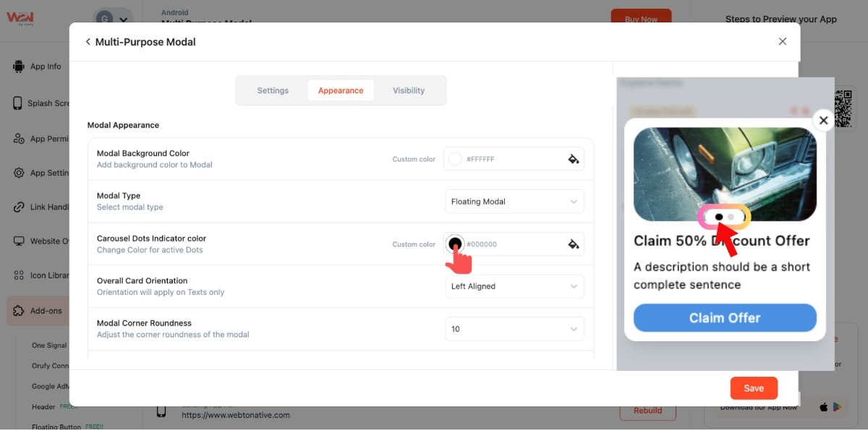
Task: Click the paint bucket icon for Modal Background Color
Action: point(574,159)
